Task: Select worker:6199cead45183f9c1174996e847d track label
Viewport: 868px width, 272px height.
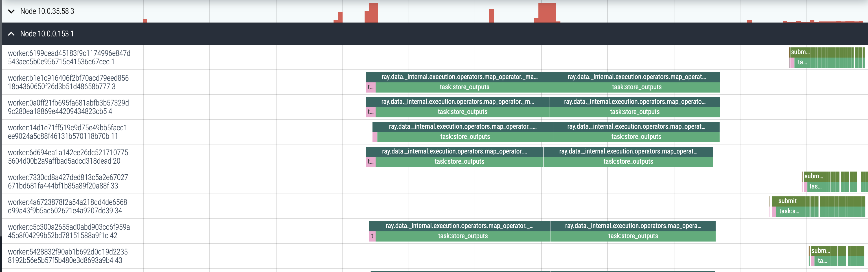Action: 69,58
